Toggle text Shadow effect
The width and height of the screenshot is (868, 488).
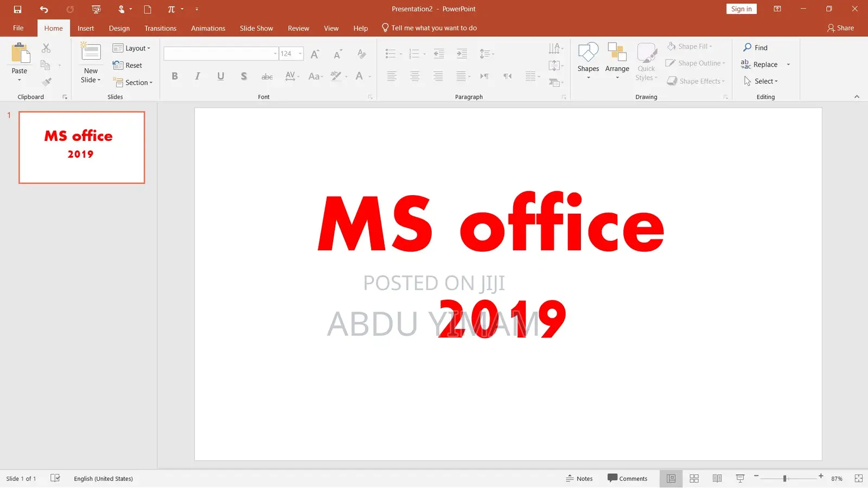(244, 76)
